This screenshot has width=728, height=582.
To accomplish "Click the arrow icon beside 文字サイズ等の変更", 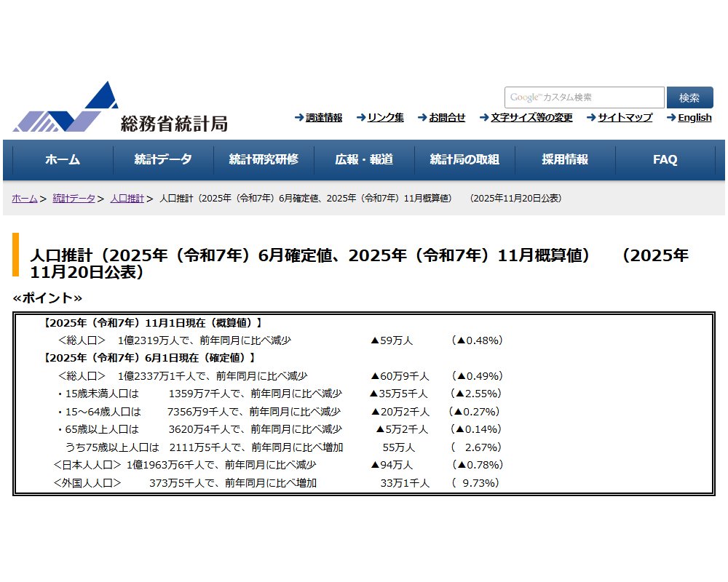I will 483,118.
